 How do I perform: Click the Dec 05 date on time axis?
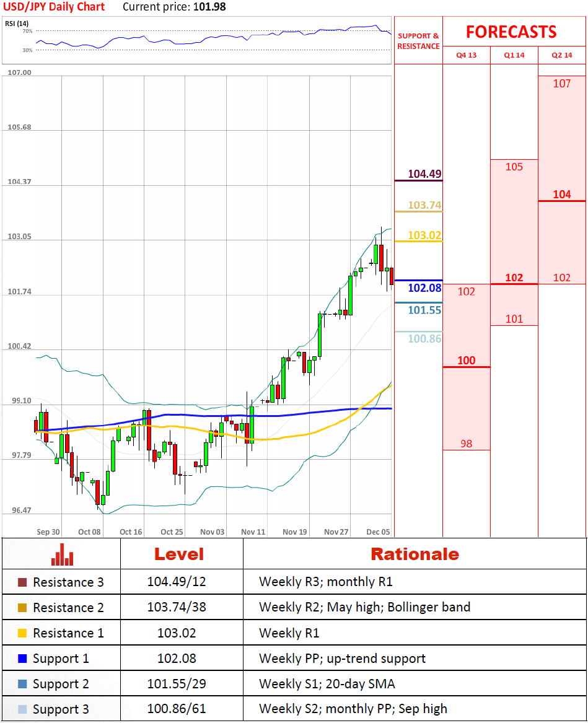(378, 532)
